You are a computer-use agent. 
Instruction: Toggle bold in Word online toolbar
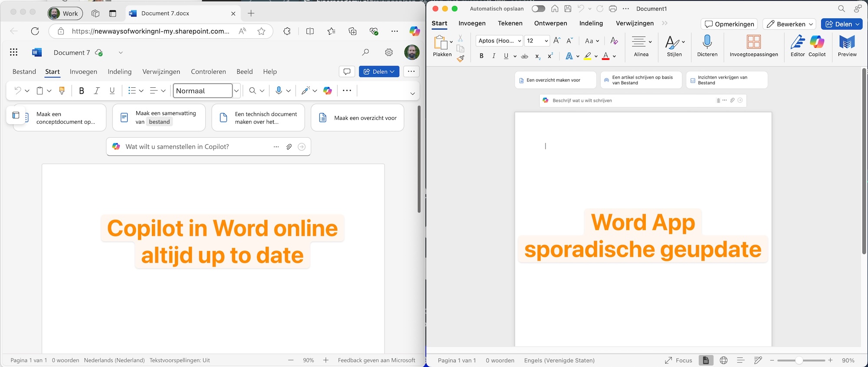[x=82, y=91]
